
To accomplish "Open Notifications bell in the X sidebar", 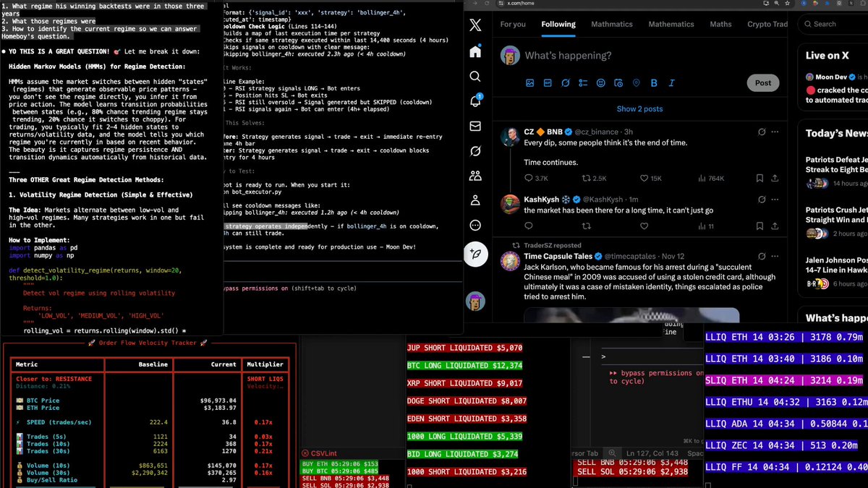I will pyautogui.click(x=475, y=101).
